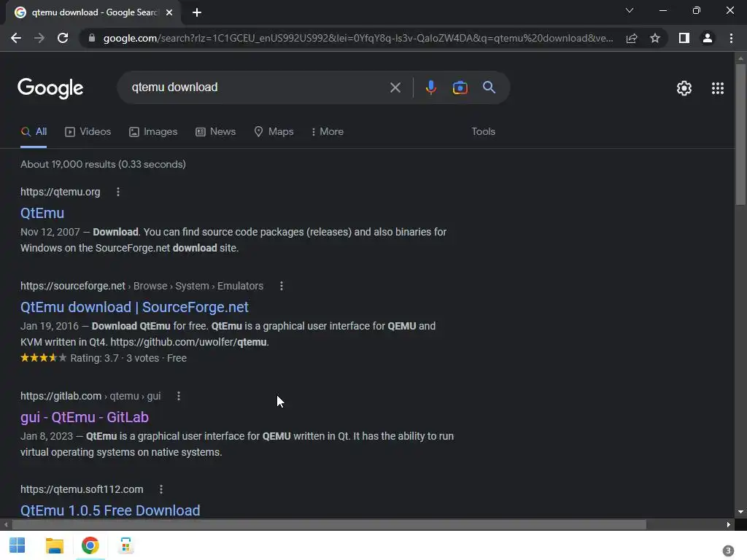Select the All results tab
Image resolution: width=747 pixels, height=560 pixels.
point(34,132)
